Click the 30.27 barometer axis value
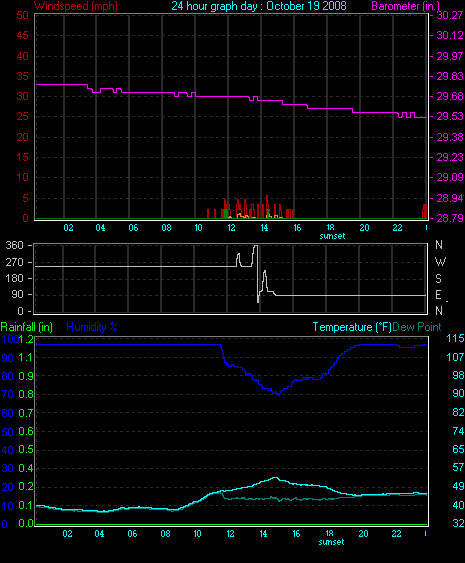The height and width of the screenshot is (563, 465). pyautogui.click(x=450, y=15)
